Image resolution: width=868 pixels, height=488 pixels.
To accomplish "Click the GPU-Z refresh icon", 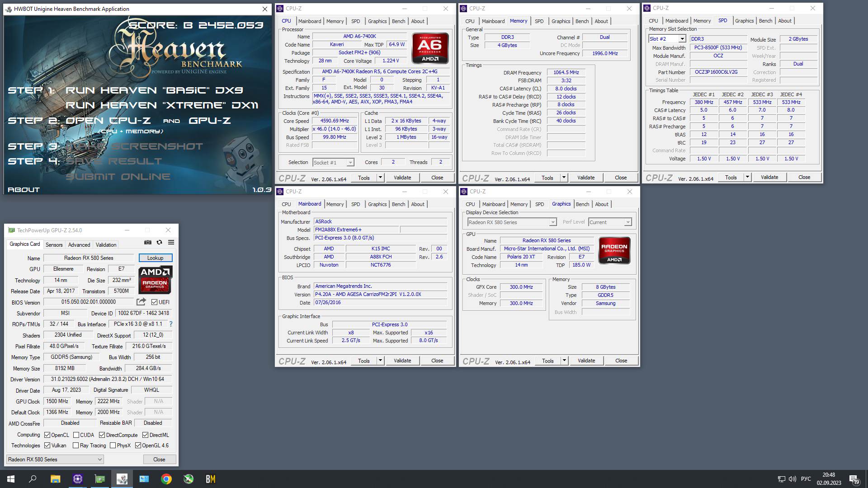I will coord(159,243).
